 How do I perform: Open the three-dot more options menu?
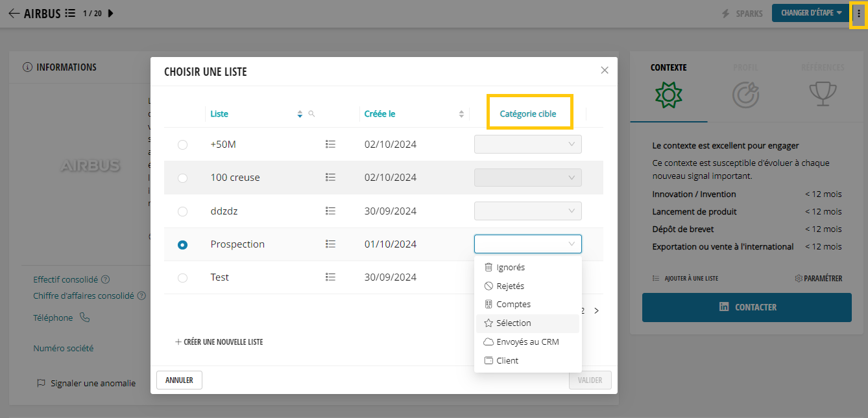[x=859, y=13]
